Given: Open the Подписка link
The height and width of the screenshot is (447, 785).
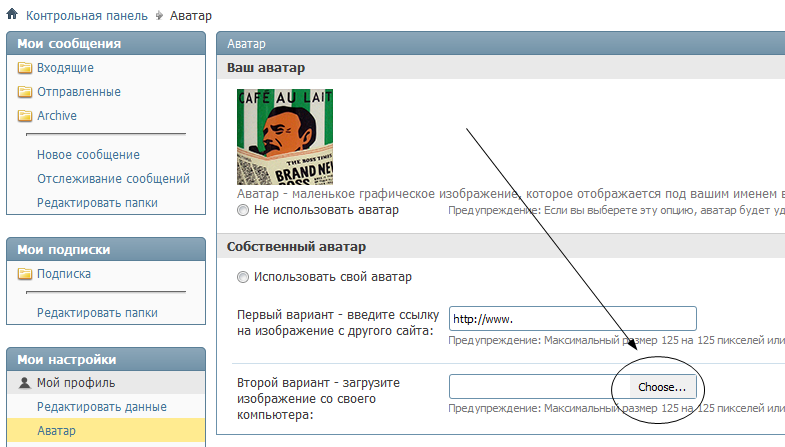Looking at the screenshot, I should click(64, 274).
